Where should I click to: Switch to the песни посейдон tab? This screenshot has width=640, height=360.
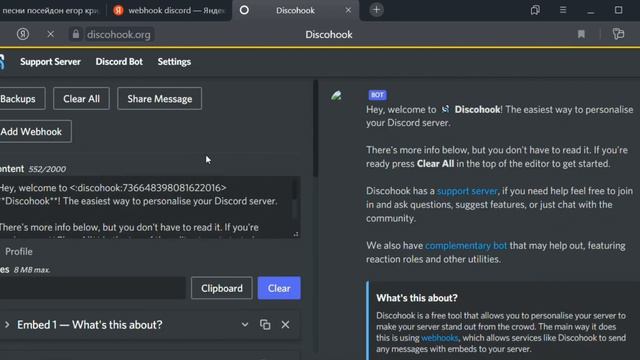(51, 10)
